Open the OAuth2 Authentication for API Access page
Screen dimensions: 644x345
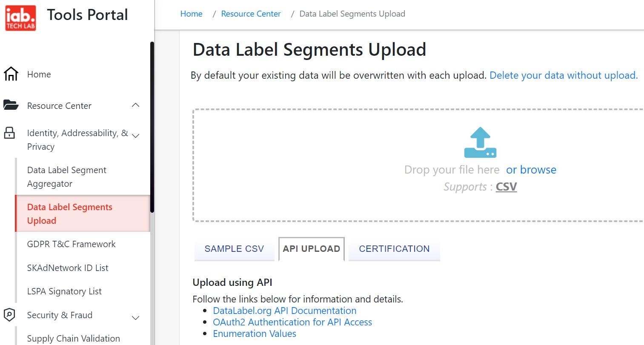pyautogui.click(x=292, y=322)
